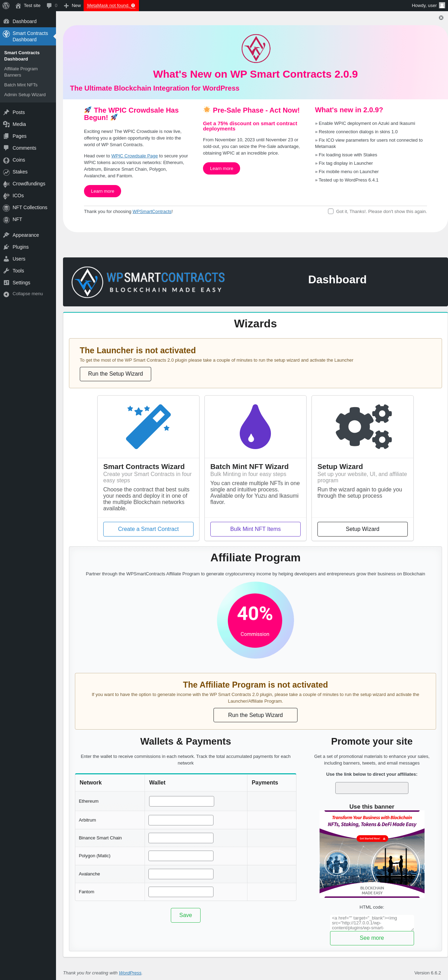Click the Comments icon in sidebar
The width and height of the screenshot is (448, 980).
[6, 148]
